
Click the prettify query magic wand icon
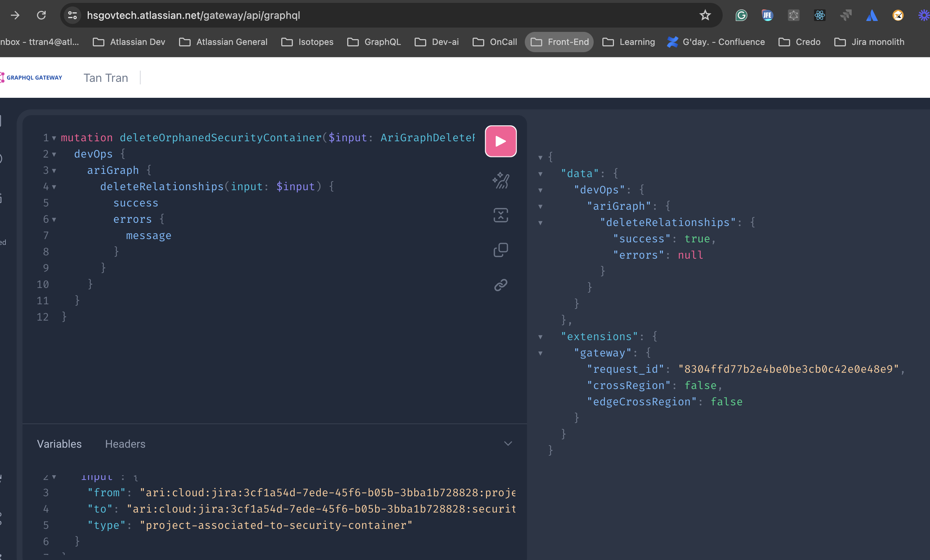pyautogui.click(x=501, y=181)
